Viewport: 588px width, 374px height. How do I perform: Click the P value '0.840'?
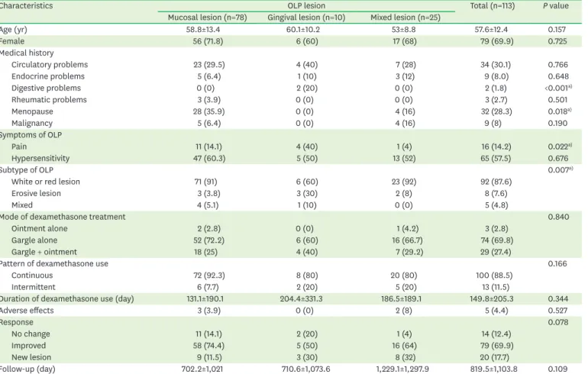pos(558,217)
